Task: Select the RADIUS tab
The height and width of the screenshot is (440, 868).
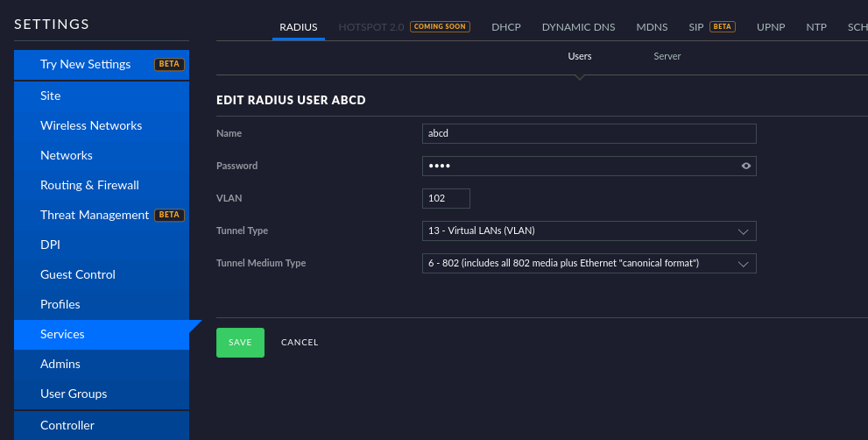Action: 299,27
